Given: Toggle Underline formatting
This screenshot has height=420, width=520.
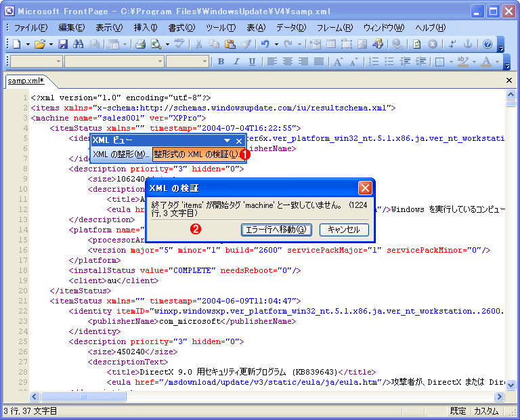Looking at the screenshot, I should pos(252,62).
